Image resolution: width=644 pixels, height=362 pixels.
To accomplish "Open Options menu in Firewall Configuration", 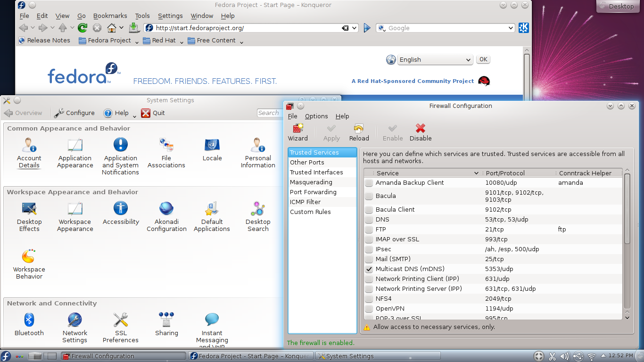I will tap(316, 116).
